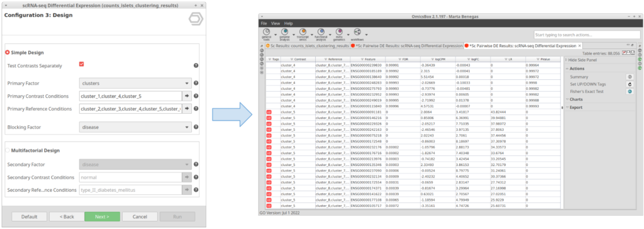Open the metagenomics toolbar icon
This screenshot has height=229, width=644.
pyautogui.click(x=339, y=32)
